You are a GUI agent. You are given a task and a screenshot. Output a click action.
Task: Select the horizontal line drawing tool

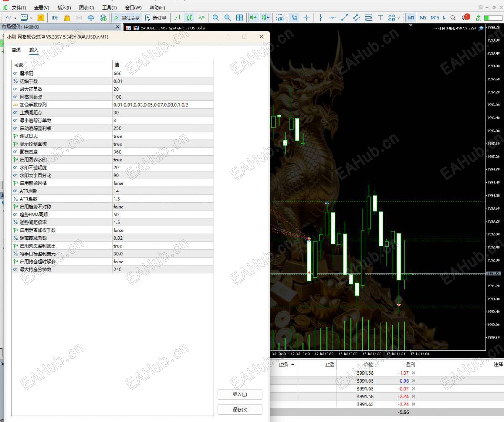point(333,18)
